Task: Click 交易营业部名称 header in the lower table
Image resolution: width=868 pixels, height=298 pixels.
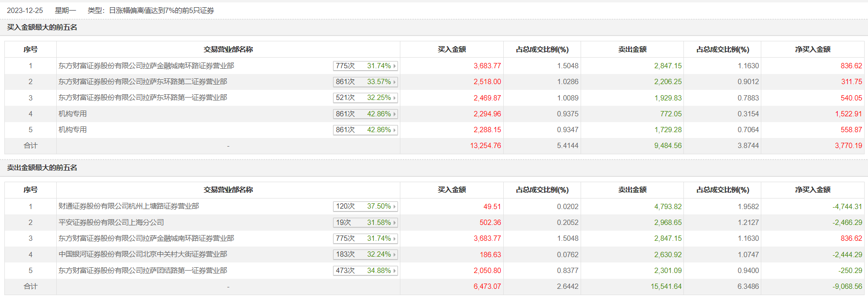Action: [x=228, y=190]
